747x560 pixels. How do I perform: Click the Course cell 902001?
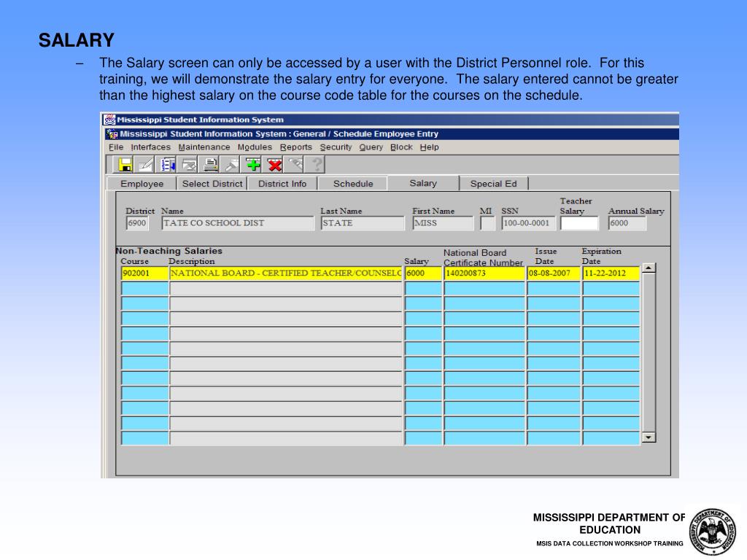(145, 273)
